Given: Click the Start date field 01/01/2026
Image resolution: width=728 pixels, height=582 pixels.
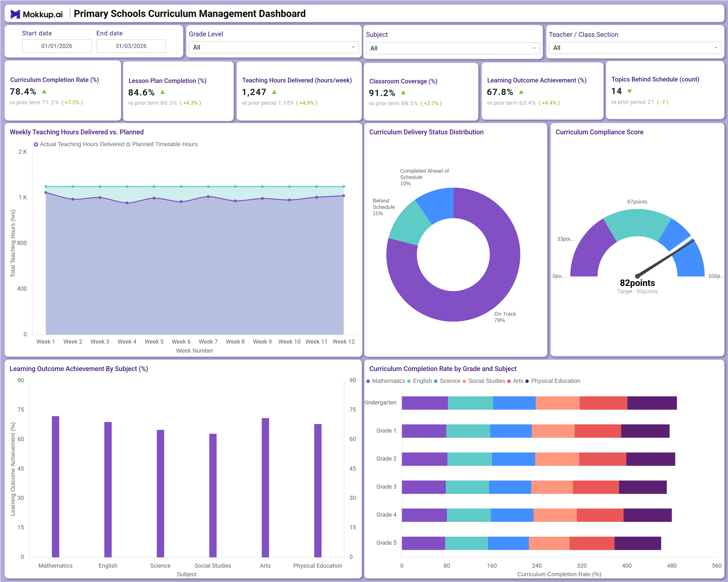Looking at the screenshot, I should [x=57, y=46].
